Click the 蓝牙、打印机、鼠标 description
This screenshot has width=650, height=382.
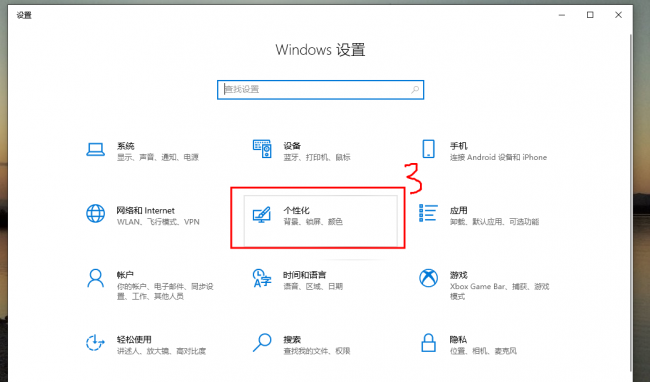coord(317,157)
